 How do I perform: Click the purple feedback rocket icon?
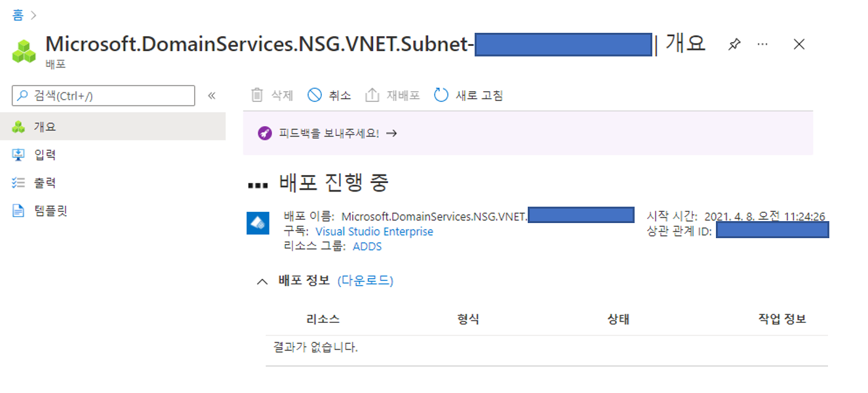265,133
